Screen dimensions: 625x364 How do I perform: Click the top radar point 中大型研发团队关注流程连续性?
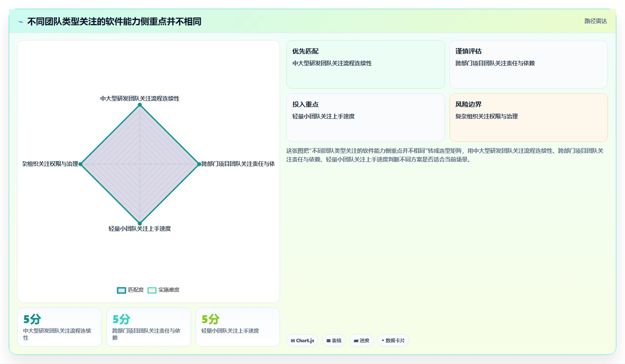point(140,105)
